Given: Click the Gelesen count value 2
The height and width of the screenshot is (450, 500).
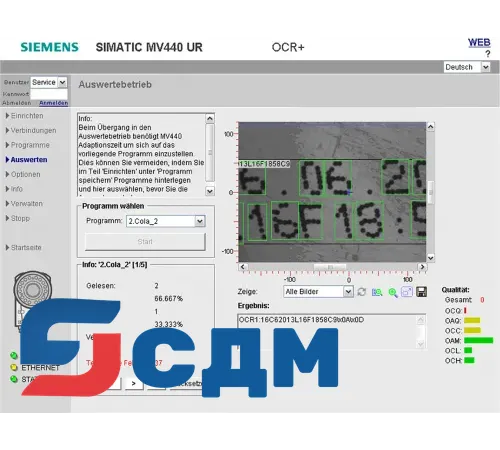Looking at the screenshot, I should [157, 286].
